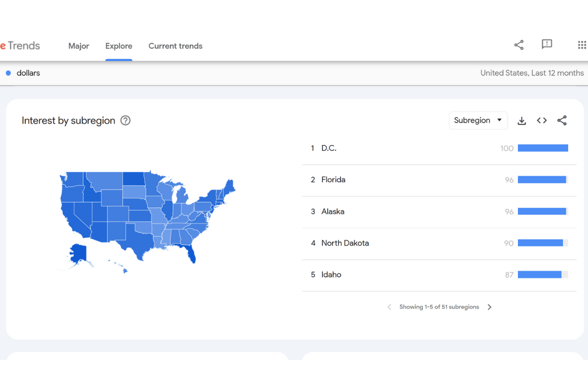Switch to the Explore tab
588x392 pixels.
[x=119, y=46]
